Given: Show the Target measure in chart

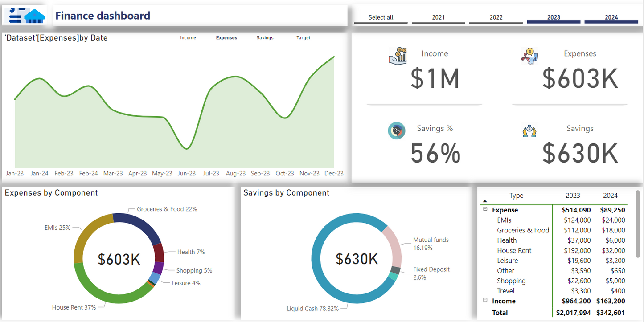Looking at the screenshot, I should (x=303, y=38).
